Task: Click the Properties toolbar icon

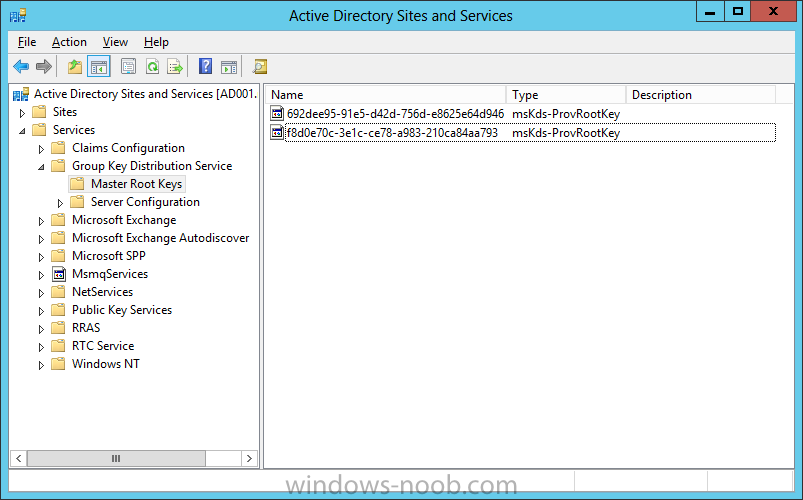Action: [128, 66]
